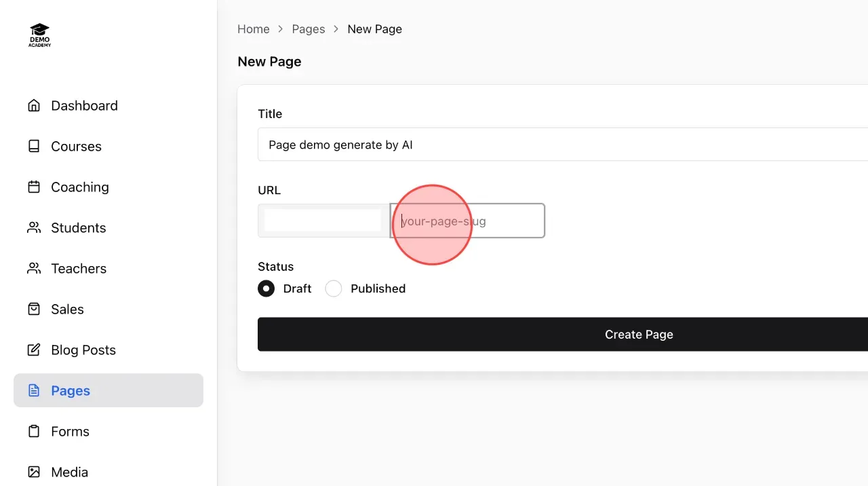This screenshot has width=868, height=486.
Task: Select Pages in the sidebar
Action: 108,390
